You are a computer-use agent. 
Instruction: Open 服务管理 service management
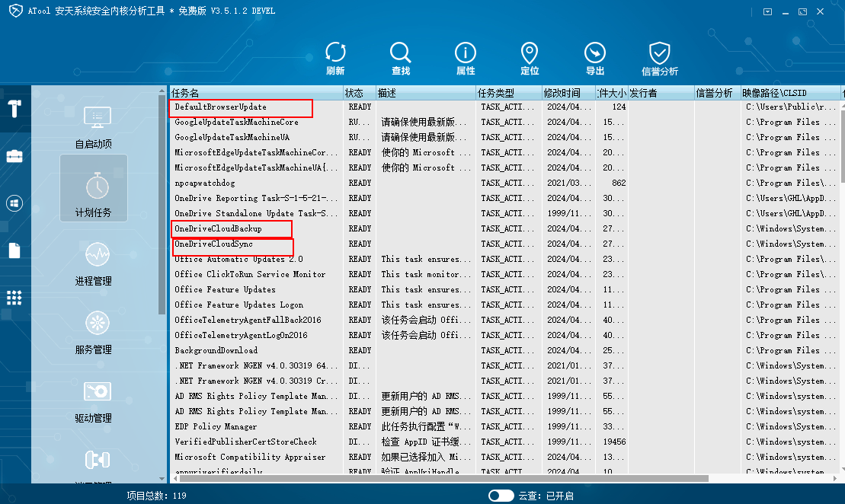[x=94, y=333]
